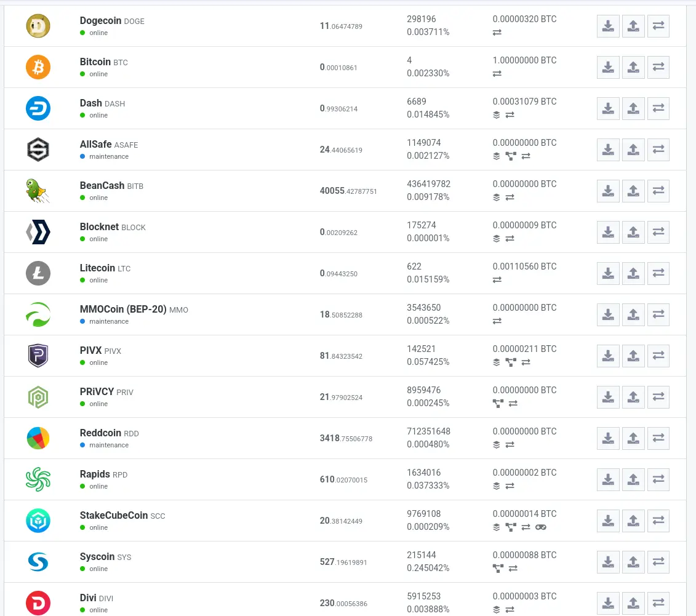This screenshot has width=696, height=616.
Task: Click the masternode icon under PIVX price
Action: tap(511, 362)
